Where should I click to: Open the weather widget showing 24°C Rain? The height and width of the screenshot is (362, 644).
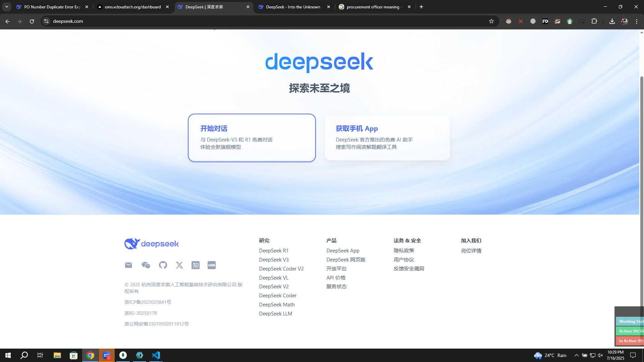pos(550,355)
